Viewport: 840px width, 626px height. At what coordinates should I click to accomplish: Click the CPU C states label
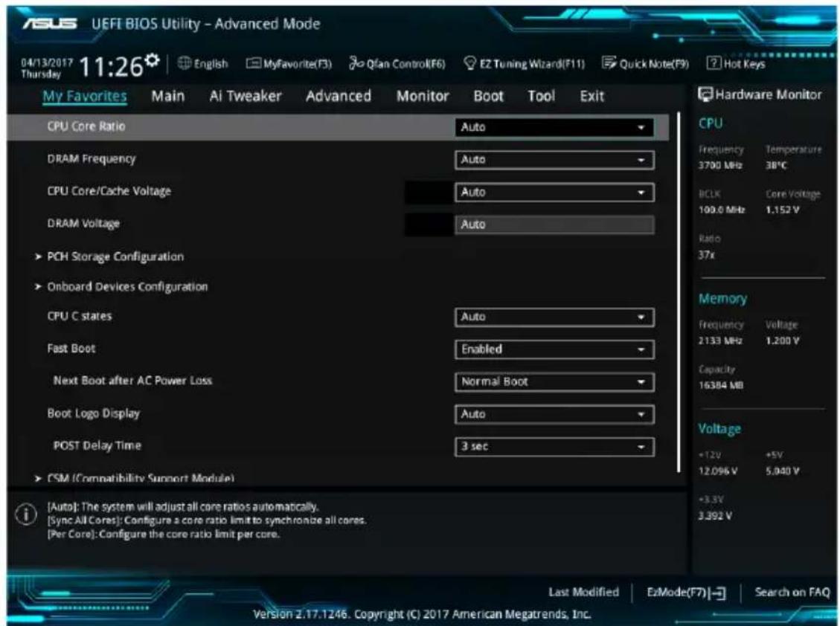coord(80,316)
